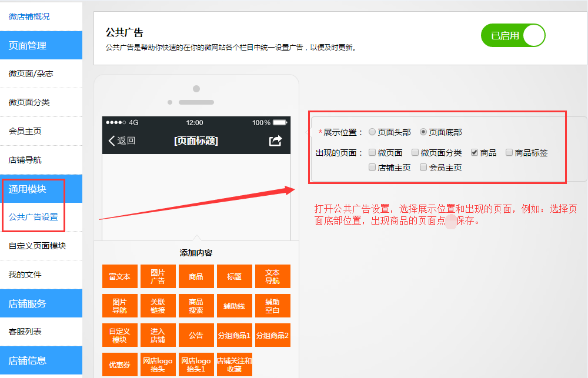Collapse the 页面管理 sidebar section
The height and width of the screenshot is (378, 588).
pos(27,45)
